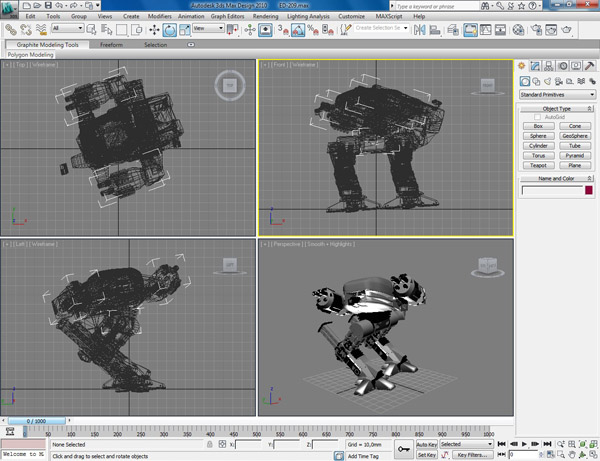600x461 pixels.
Task: Click the GeoSphere button
Action: pos(574,136)
